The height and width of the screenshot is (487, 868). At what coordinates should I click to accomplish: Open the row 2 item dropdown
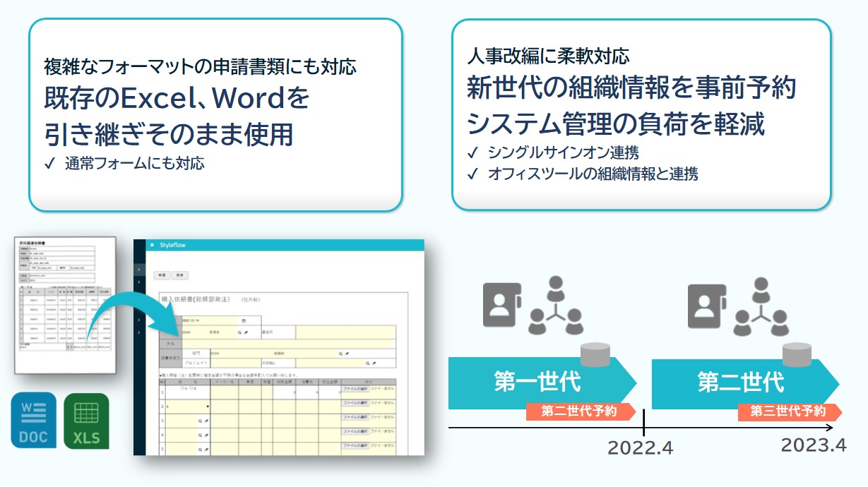click(x=207, y=407)
